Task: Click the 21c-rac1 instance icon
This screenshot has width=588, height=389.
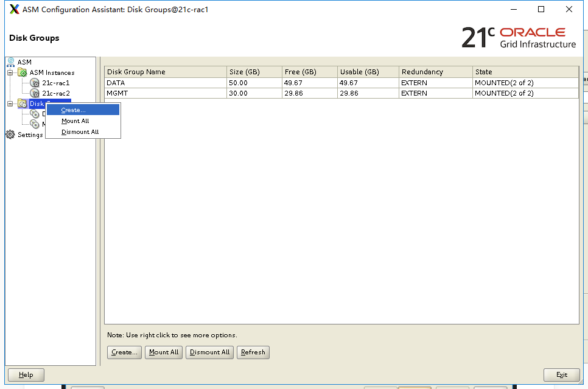Action: coord(35,83)
